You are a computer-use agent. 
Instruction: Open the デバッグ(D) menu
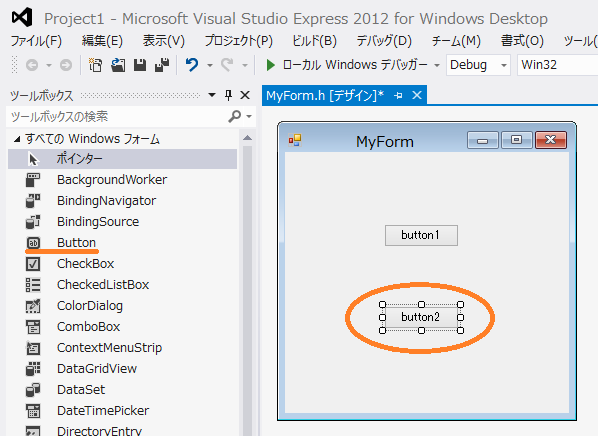[x=384, y=40]
